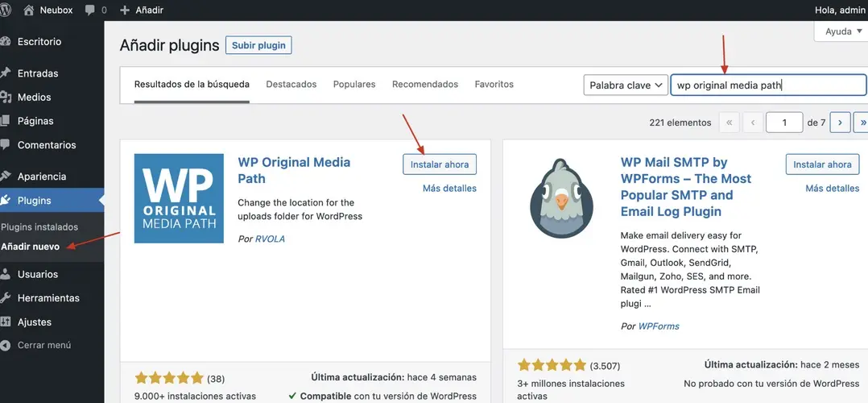Select the Resultados de la búsqueda tab
This screenshot has width=868, height=403.
192,85
